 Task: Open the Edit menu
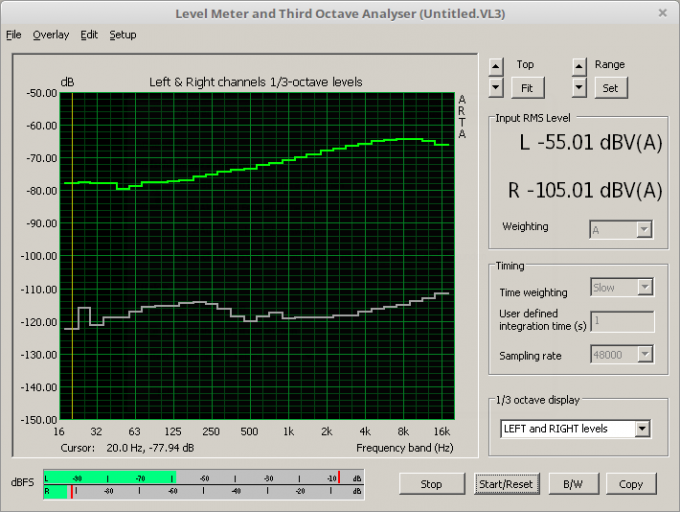pyautogui.click(x=89, y=35)
